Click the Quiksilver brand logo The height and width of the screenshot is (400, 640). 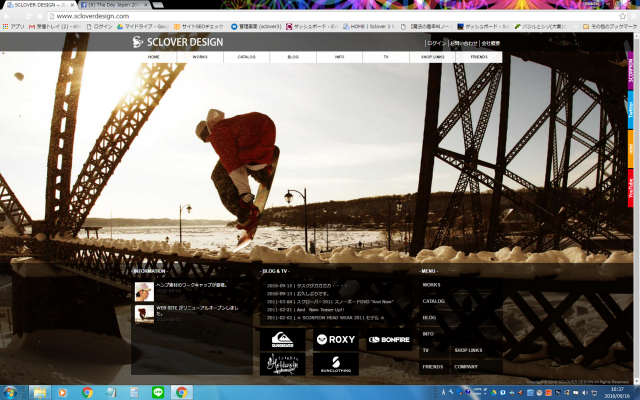(x=282, y=340)
